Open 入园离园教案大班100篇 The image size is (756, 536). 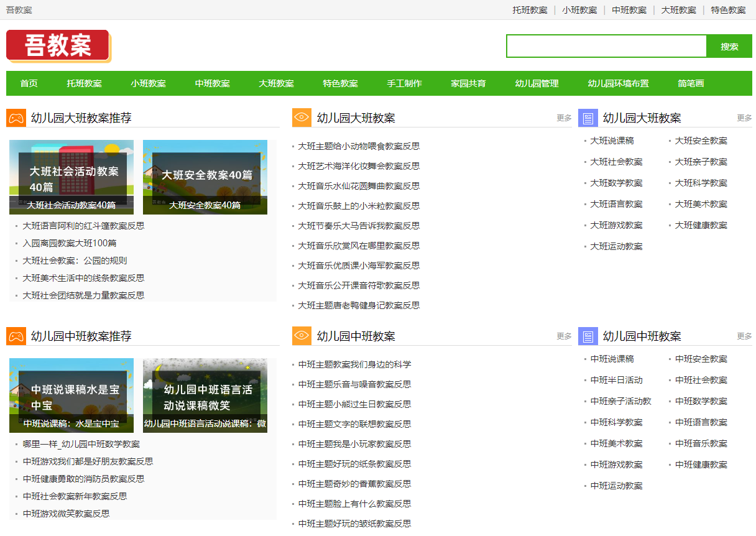coord(70,243)
